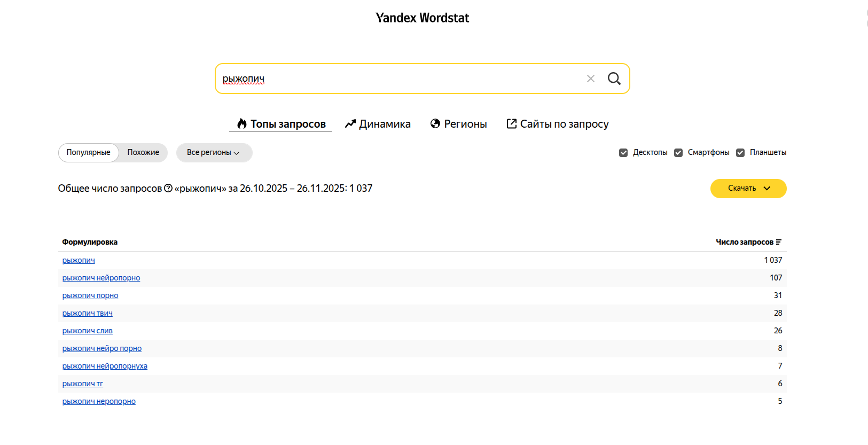Toggle the Планшеты checkbox

coord(740,153)
